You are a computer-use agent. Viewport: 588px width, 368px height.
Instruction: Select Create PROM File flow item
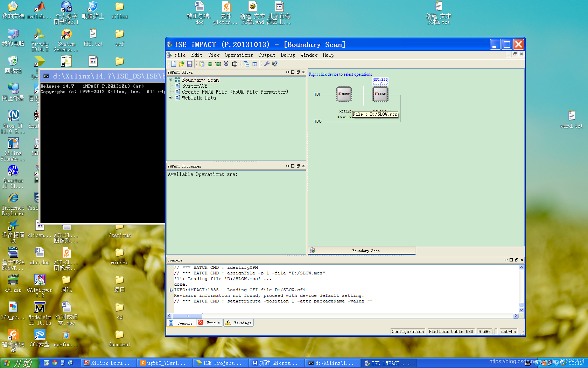pos(235,92)
